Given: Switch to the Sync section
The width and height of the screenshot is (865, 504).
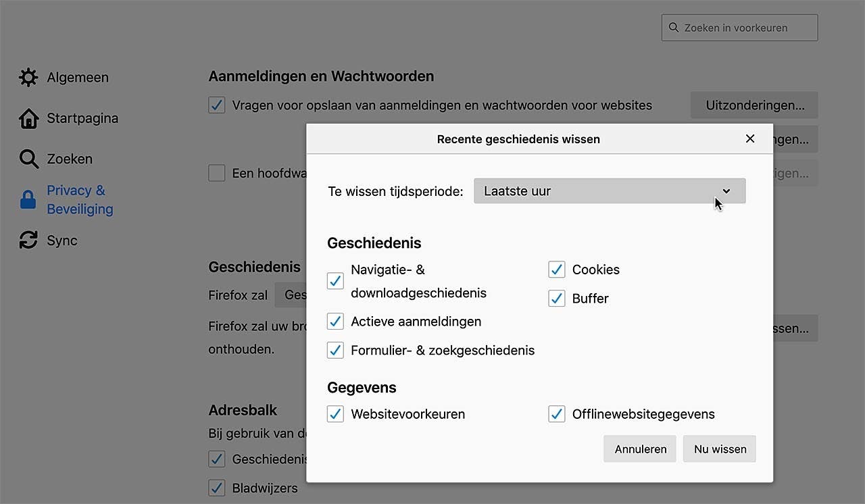Looking at the screenshot, I should click(63, 240).
